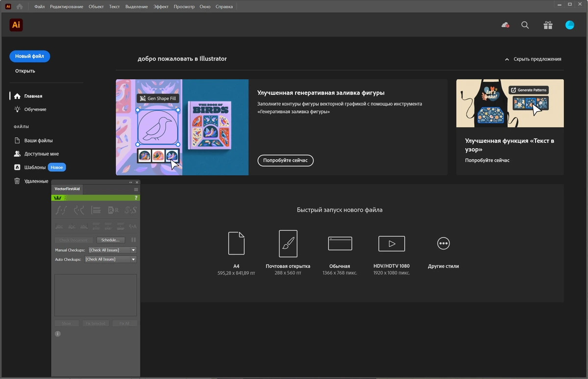This screenshot has height=379, width=588.
Task: Click the f·f curve icon in VectorFirstAid
Action: pyautogui.click(x=61, y=210)
